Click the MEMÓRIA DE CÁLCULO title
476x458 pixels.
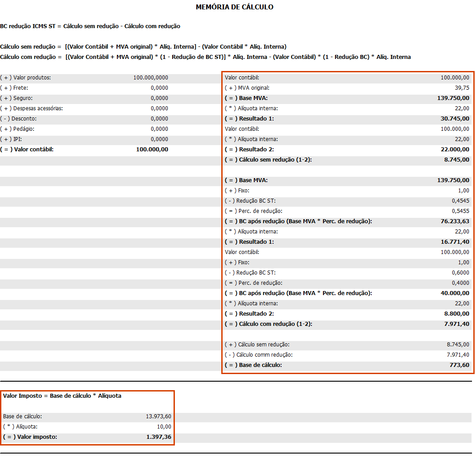click(x=234, y=7)
